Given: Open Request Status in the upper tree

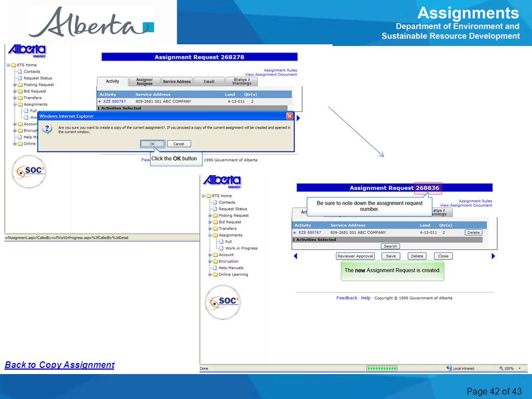Looking at the screenshot, I should click(38, 78).
